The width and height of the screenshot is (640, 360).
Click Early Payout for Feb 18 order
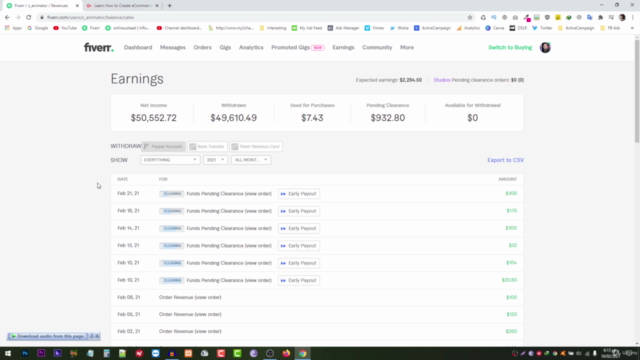299,211
